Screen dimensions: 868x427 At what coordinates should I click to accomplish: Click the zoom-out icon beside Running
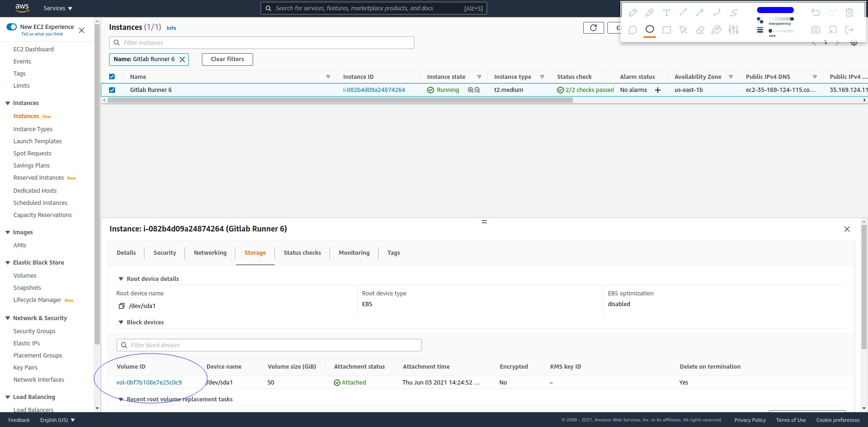(x=477, y=90)
